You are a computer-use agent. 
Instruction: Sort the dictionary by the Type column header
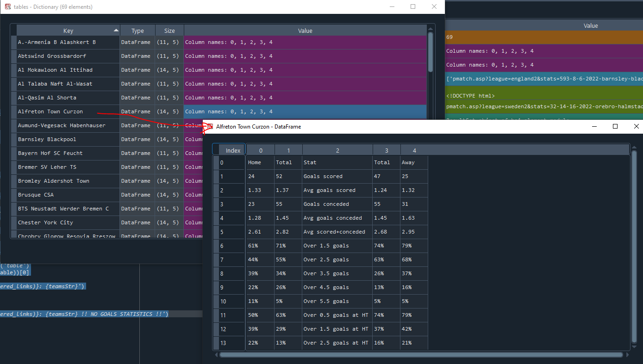[x=137, y=31]
